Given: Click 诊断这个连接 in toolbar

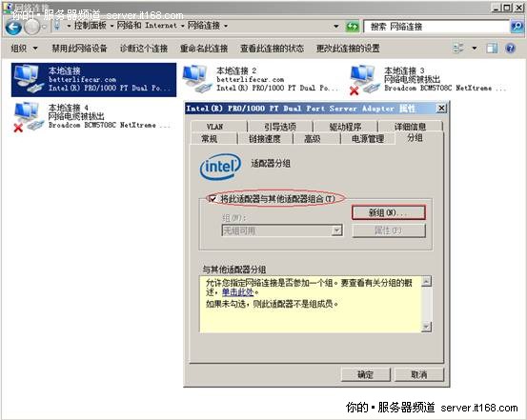Looking at the screenshot, I should (x=144, y=49).
